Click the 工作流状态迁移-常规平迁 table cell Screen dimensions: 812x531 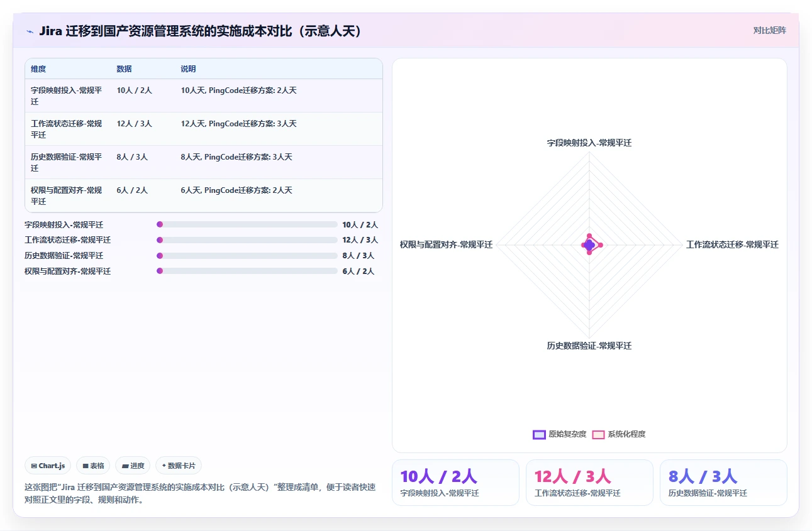(x=67, y=129)
